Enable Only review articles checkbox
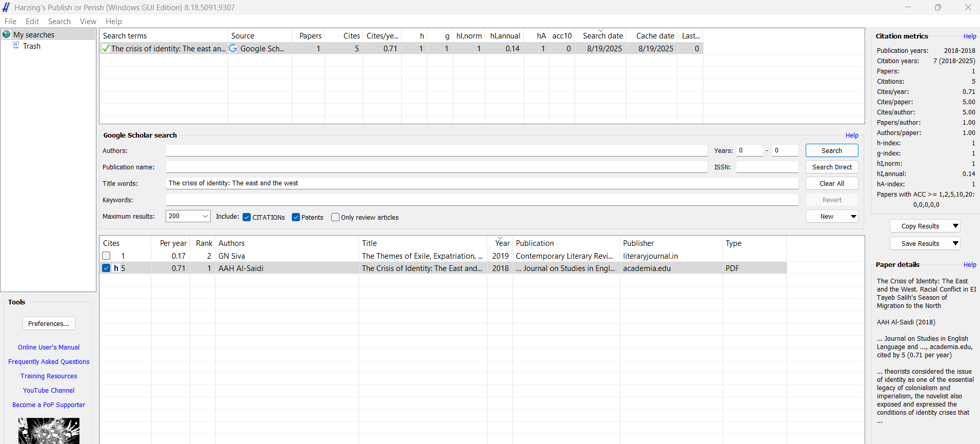 point(335,217)
